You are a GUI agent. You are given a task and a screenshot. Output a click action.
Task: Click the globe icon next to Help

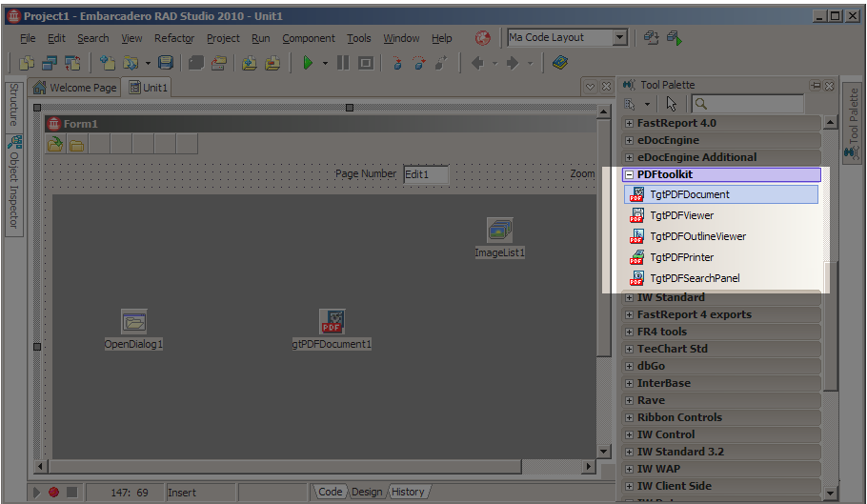click(483, 38)
